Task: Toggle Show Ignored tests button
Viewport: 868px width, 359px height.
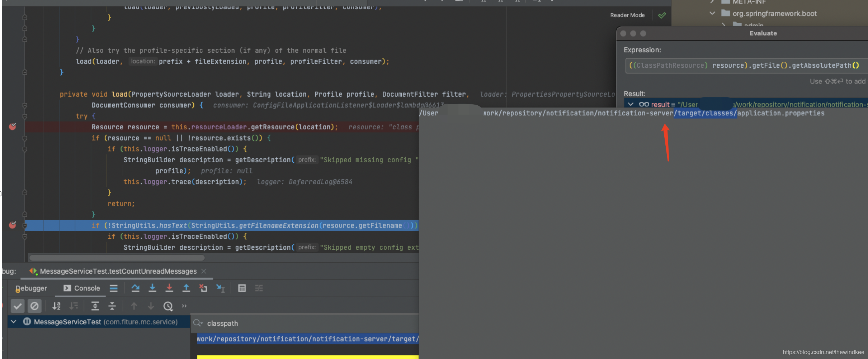Action: (34, 306)
